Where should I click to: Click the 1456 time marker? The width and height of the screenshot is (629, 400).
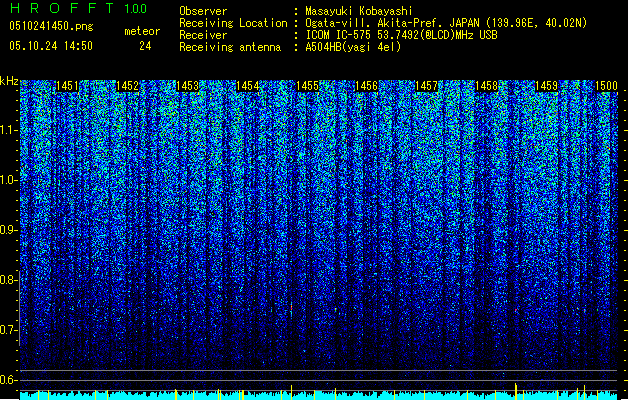tap(367, 86)
